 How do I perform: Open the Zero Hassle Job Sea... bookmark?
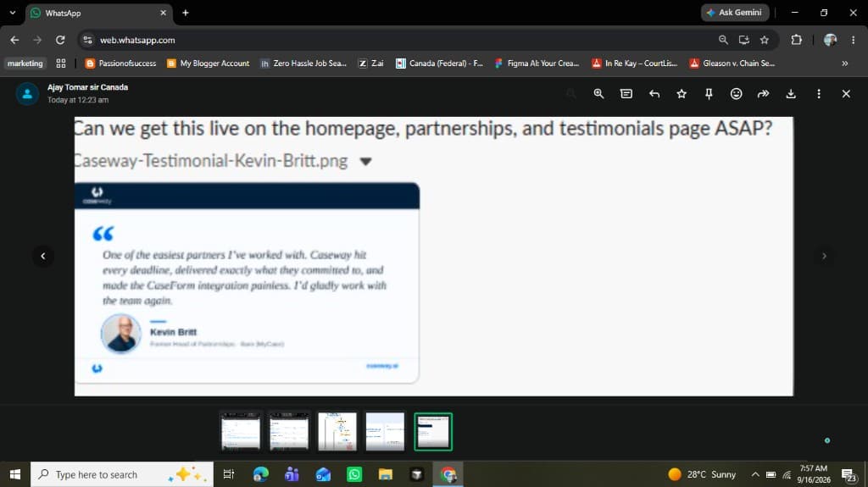point(303,63)
